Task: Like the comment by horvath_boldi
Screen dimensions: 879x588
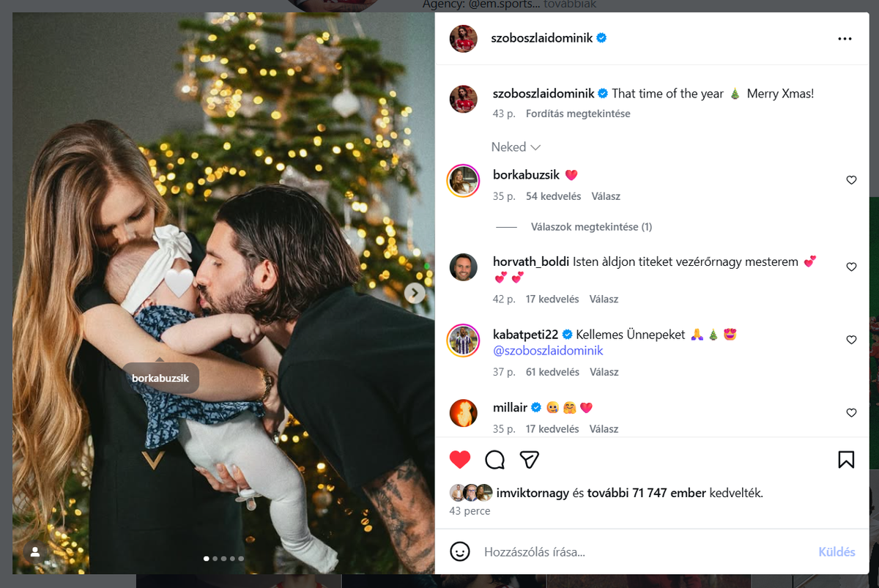Action: tap(851, 267)
